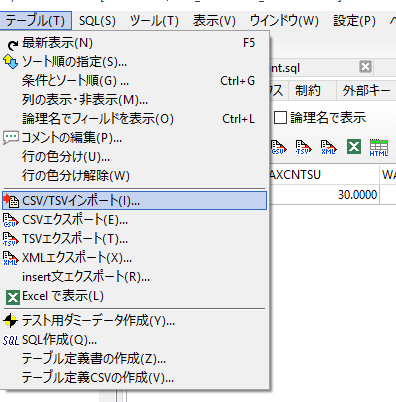
Task: Open the 設定(P) menu
Action: [x=354, y=21]
